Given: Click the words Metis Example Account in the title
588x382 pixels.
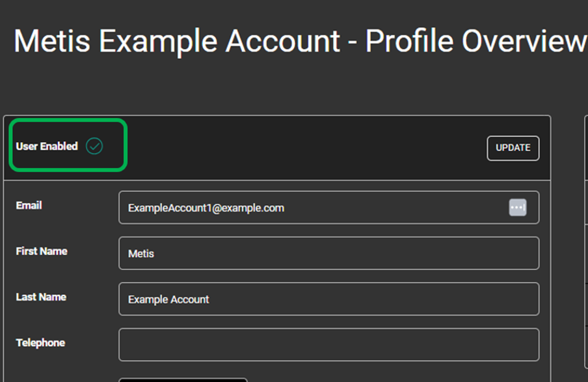Looking at the screenshot, I should [177, 41].
